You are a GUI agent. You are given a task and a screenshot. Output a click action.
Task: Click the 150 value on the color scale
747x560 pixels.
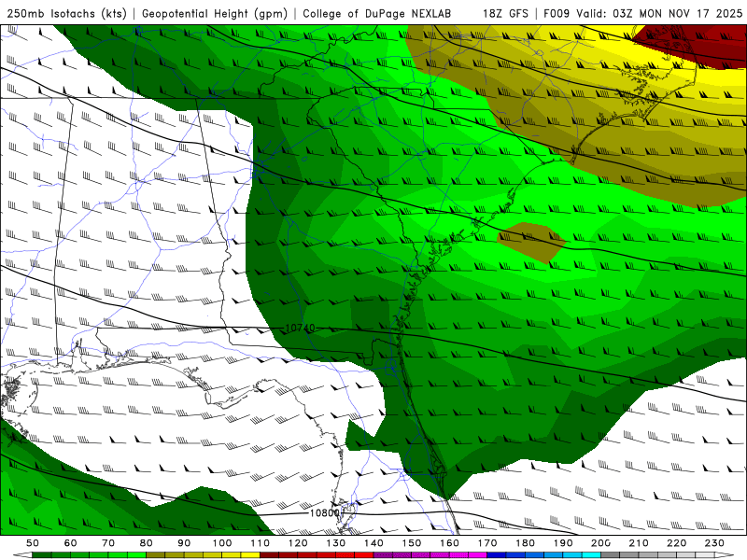click(x=411, y=543)
